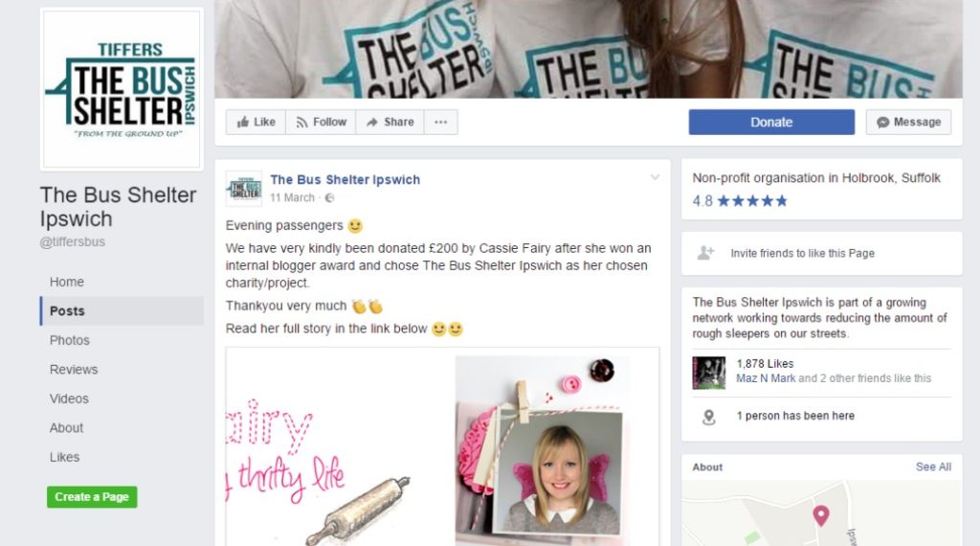Open the Home section in sidebar

[x=67, y=282]
